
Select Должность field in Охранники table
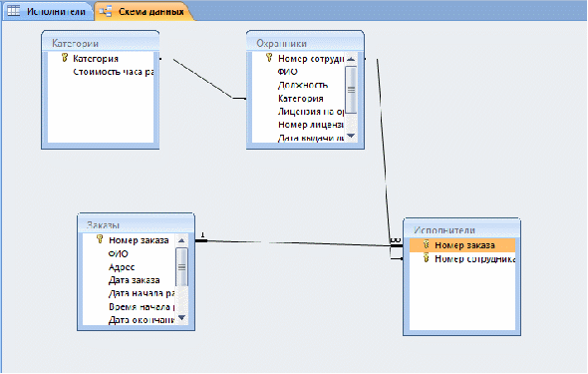303,85
